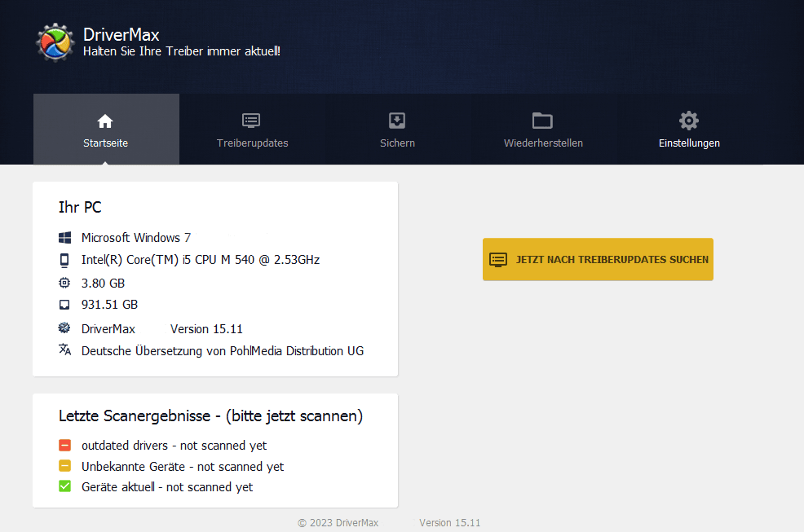This screenshot has height=532, width=804.
Task: Click the driver list icon above Treiberupdates
Action: pyautogui.click(x=251, y=121)
